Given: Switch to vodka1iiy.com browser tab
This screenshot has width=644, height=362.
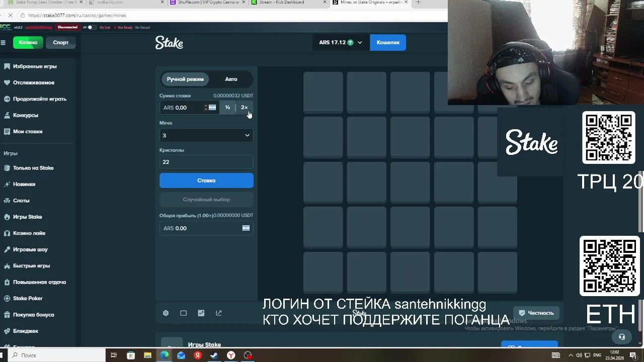Looking at the screenshot, I should click(127, 3).
